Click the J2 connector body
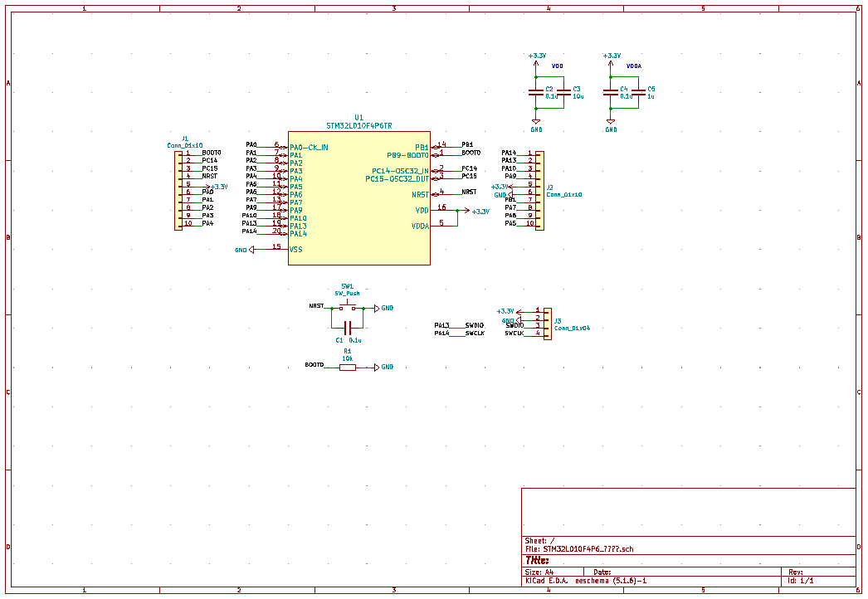Screen dimensions: 868x599 pos(540,188)
